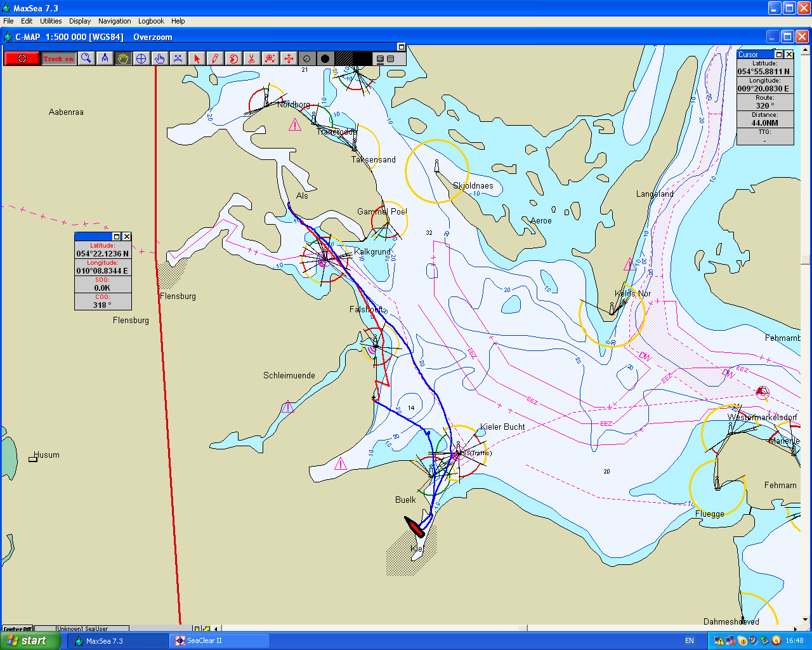This screenshot has width=812, height=650.
Task: Click the Cursor Route value 320°
Action: (765, 106)
